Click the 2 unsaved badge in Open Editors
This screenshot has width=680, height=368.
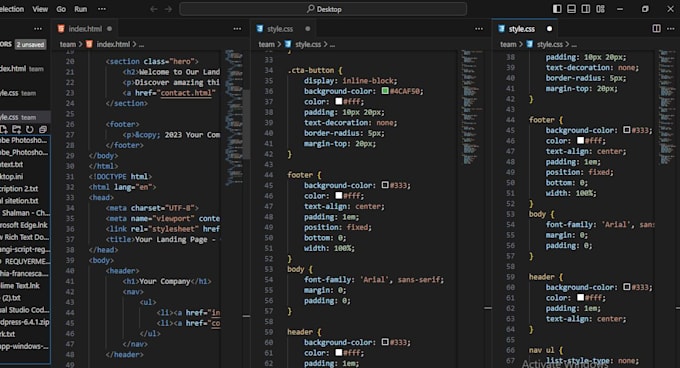30,44
